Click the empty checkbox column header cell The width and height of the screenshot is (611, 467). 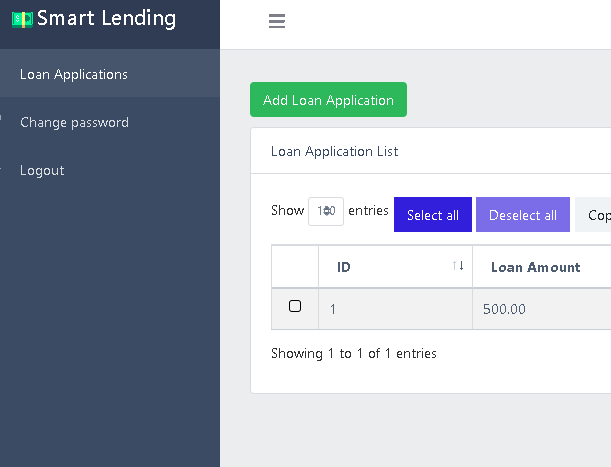pos(295,267)
